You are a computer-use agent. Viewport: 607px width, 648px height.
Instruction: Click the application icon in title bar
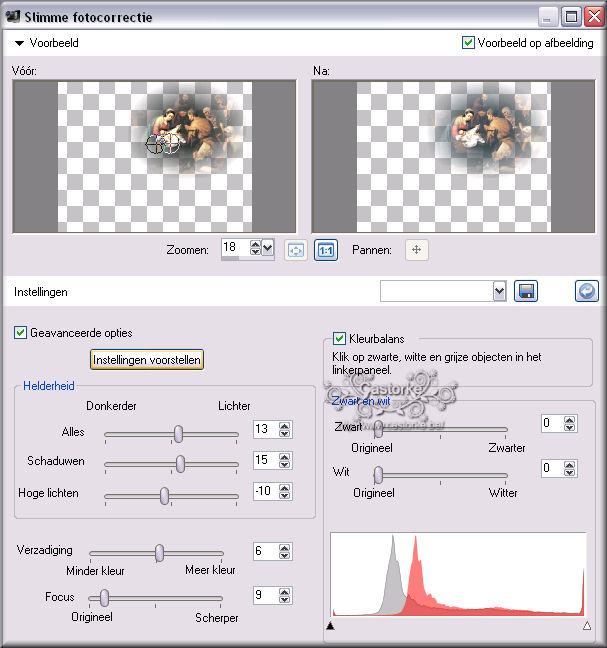click(x=13, y=17)
